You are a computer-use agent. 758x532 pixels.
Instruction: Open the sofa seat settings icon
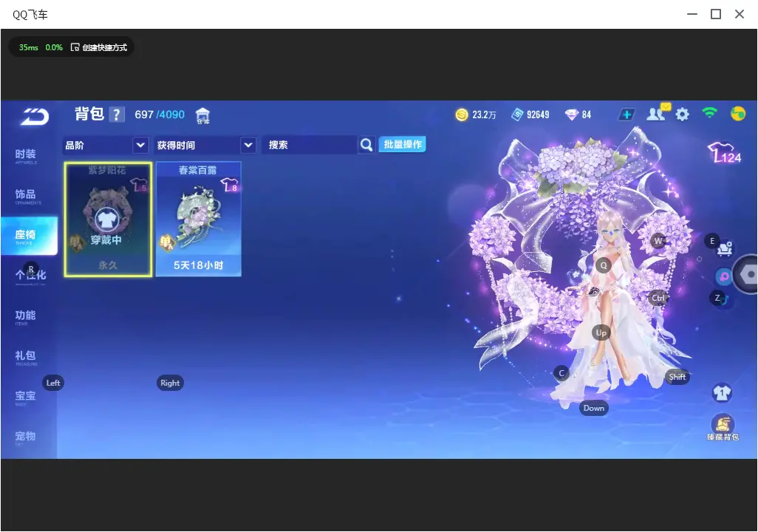click(x=724, y=248)
